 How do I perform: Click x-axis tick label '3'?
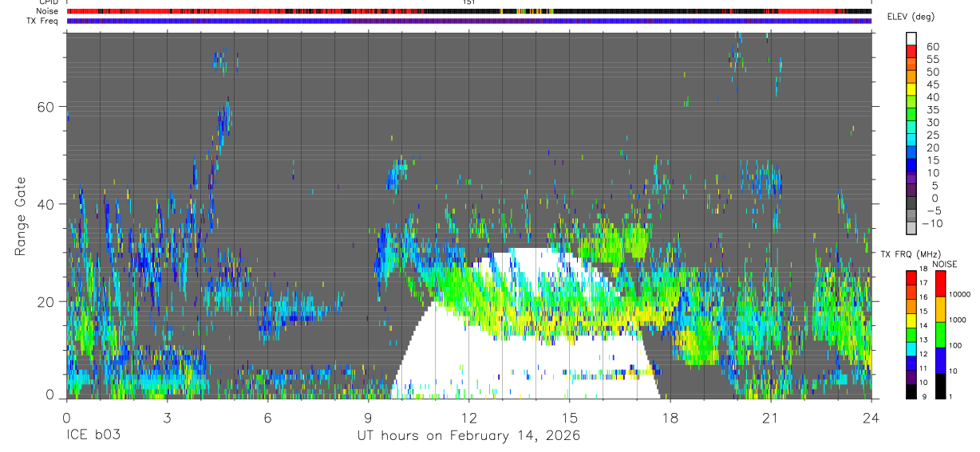(x=167, y=416)
